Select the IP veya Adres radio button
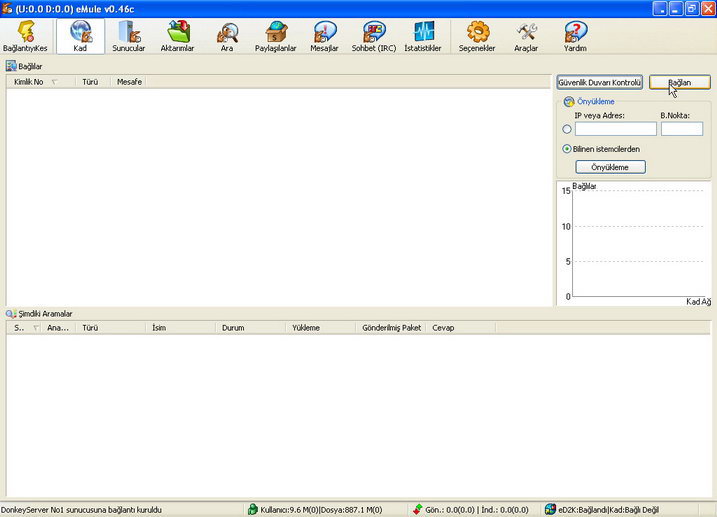 pos(567,129)
